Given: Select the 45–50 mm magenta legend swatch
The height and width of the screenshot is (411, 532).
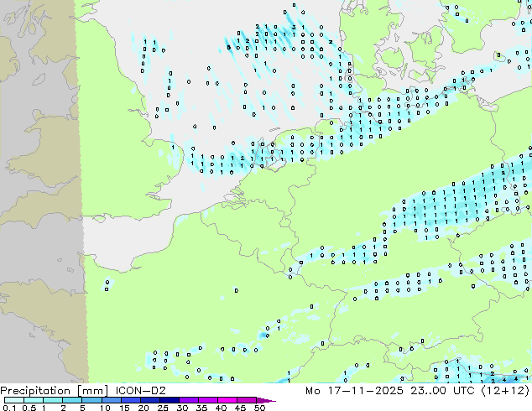Looking at the screenshot, I should 247,400.
